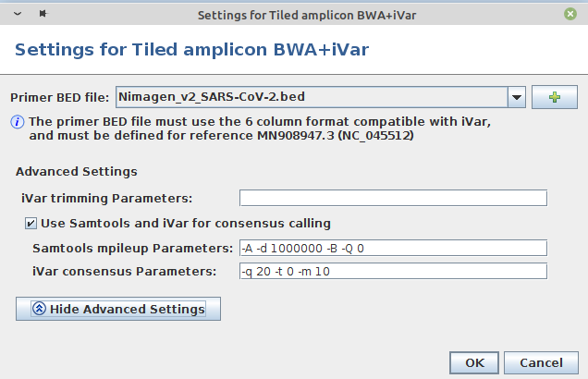The height and width of the screenshot is (379, 588).
Task: Uncheck Use Samtools and iVar for consensus calling
Action: [x=31, y=223]
